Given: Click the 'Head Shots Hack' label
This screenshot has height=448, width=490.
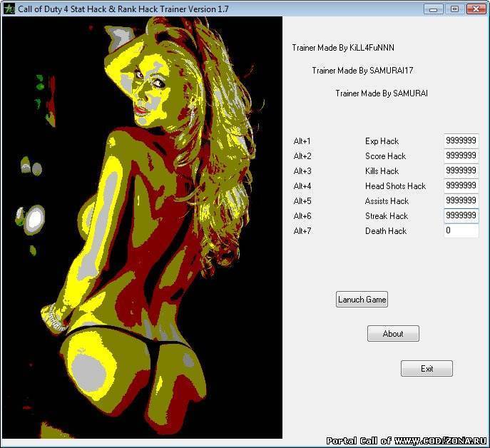Looking at the screenshot, I should 395,186.
